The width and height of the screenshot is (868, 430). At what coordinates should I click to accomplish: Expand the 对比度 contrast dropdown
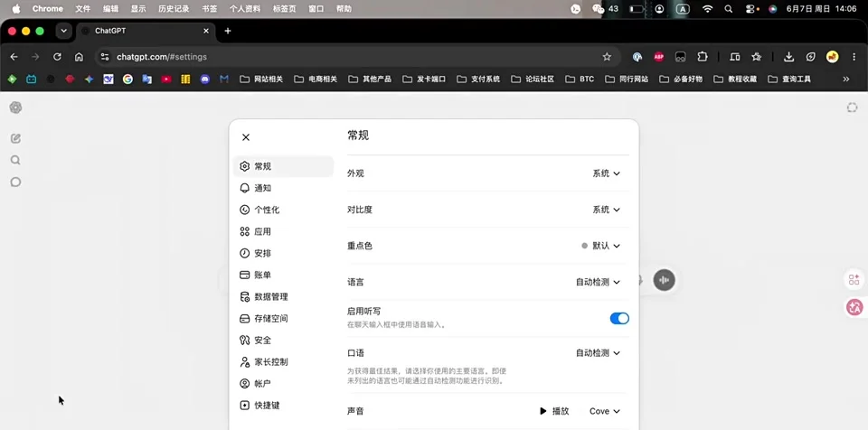coord(606,210)
